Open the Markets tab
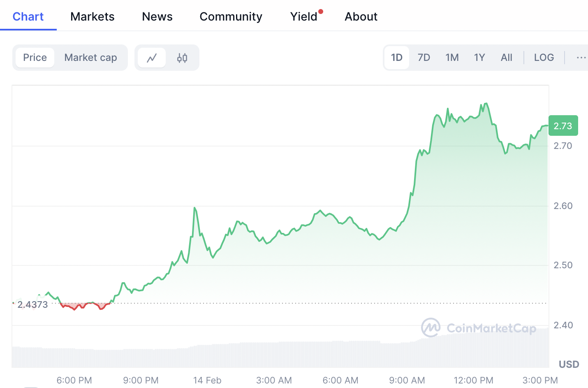588x388 pixels. click(x=93, y=16)
